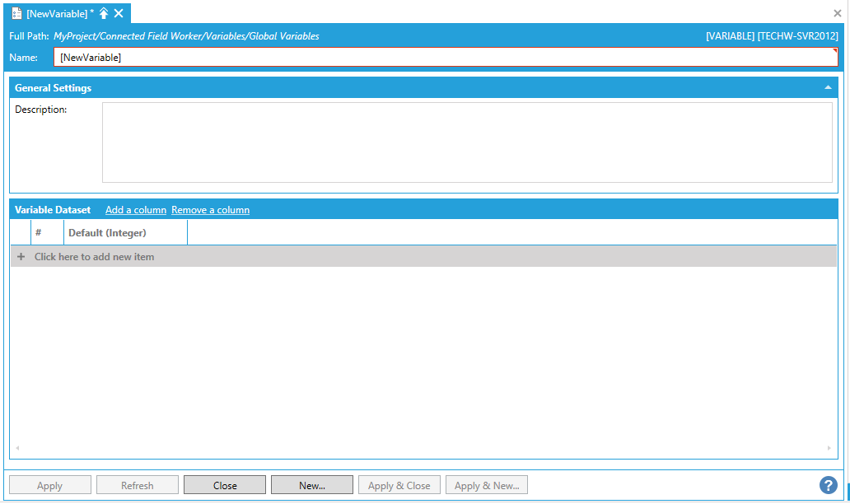This screenshot has width=850, height=504.
Task: Close the [NewVariable] tab with its X
Action: (119, 13)
